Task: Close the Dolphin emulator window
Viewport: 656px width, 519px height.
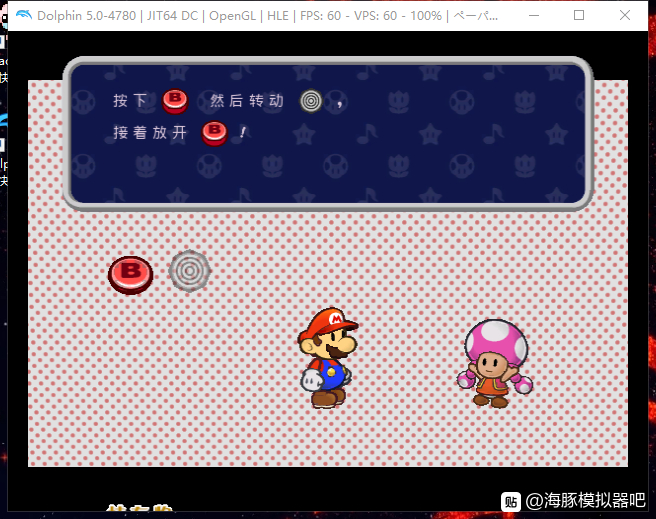Action: pyautogui.click(x=625, y=15)
